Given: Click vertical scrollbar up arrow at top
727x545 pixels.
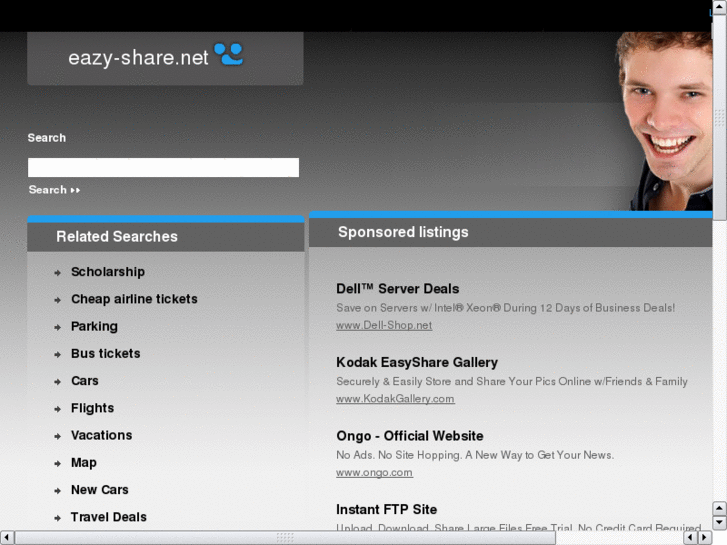Looking at the screenshot, I should (x=719, y=7).
